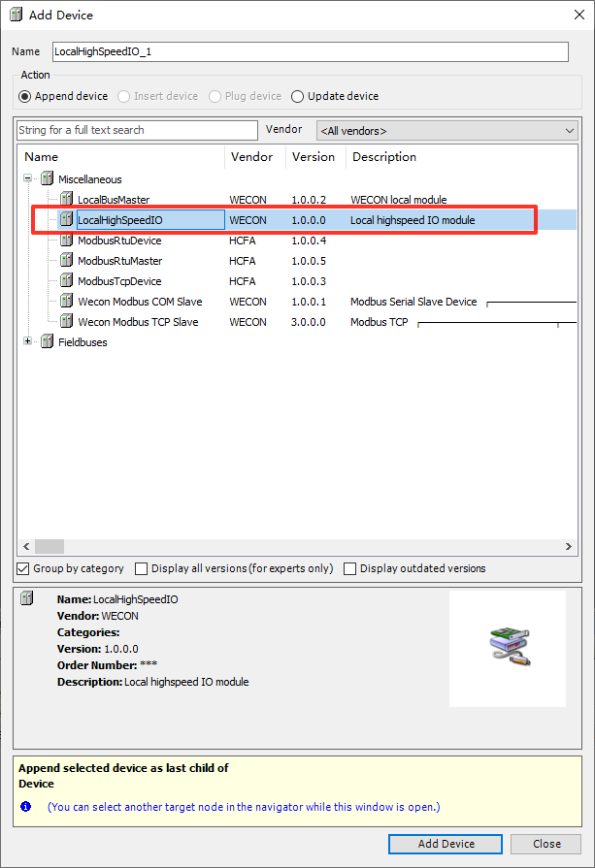Image resolution: width=595 pixels, height=868 pixels.
Task: Expand the Fieldbuses tree node
Action: 29,342
